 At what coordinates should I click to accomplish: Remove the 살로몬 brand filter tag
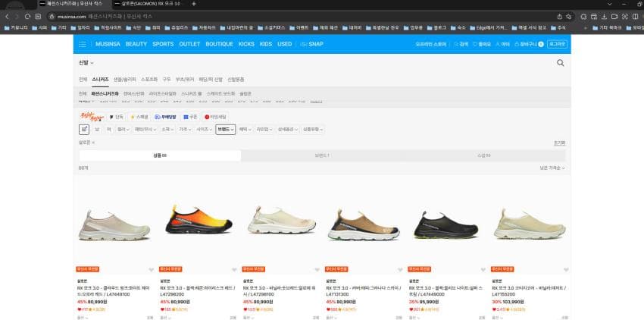[x=93, y=143]
